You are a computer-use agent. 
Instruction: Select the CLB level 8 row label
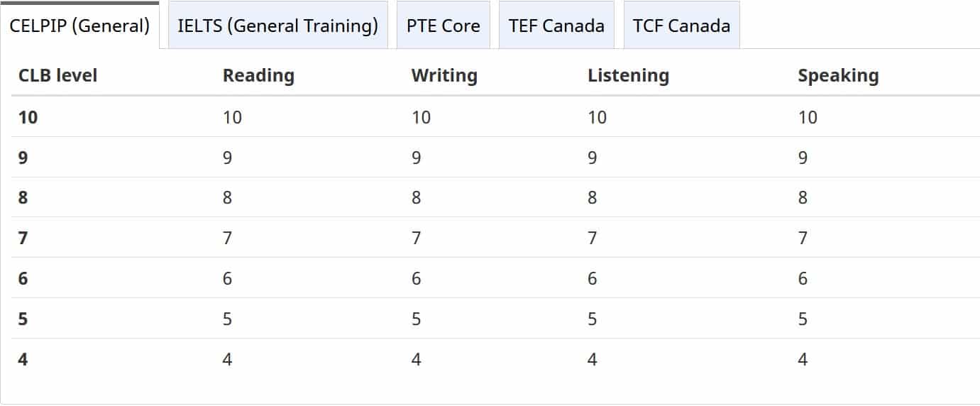23,197
